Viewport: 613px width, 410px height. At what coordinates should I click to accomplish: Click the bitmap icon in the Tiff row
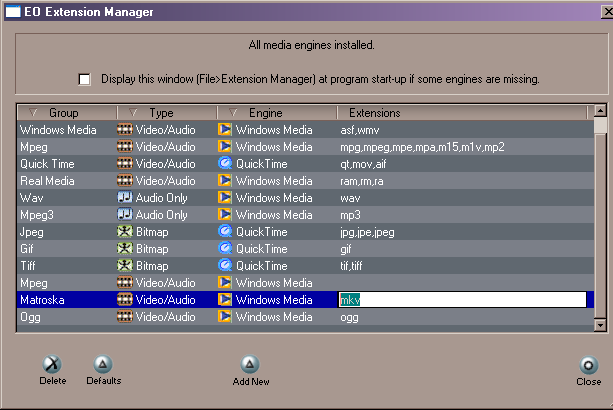pos(125,265)
